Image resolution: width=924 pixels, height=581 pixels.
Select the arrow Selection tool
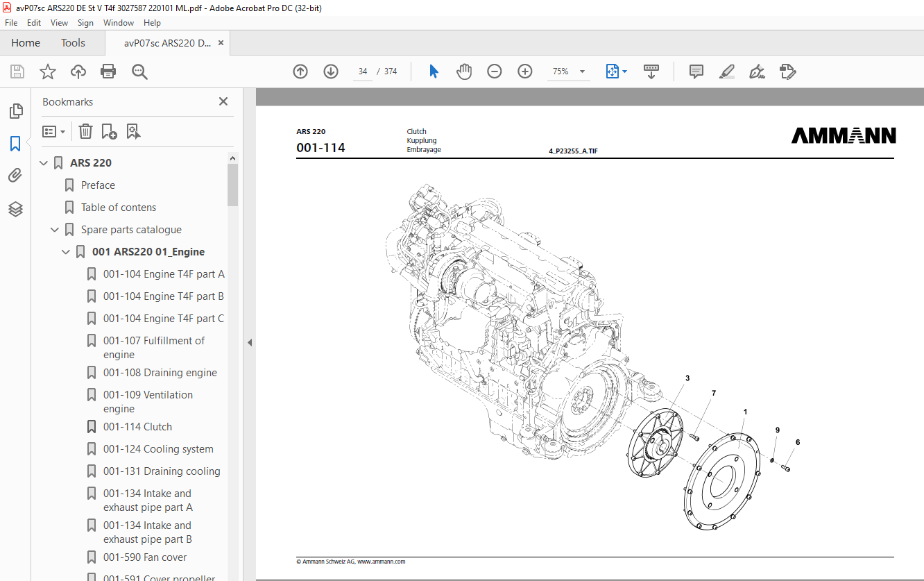coord(434,71)
